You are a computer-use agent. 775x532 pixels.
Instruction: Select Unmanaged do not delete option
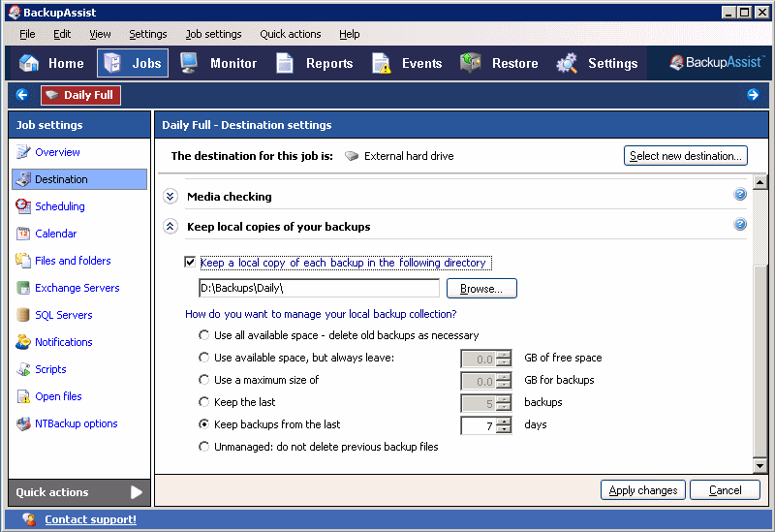click(x=203, y=447)
